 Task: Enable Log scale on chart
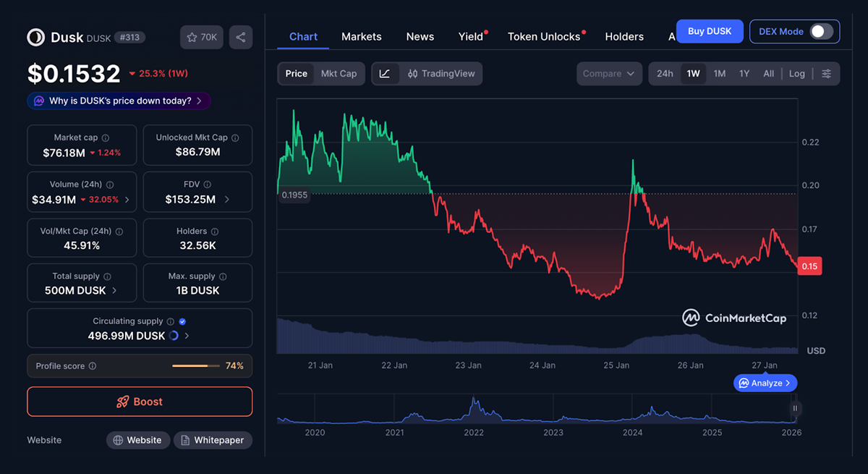click(x=796, y=74)
